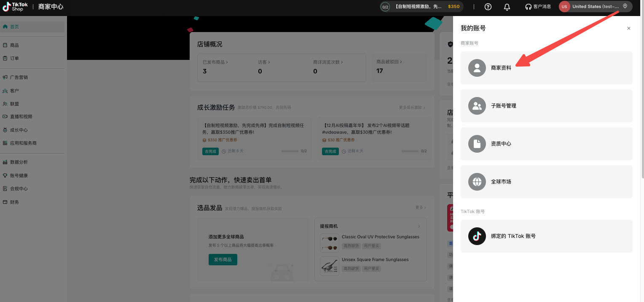Click the 账号健康 shield icon
The image size is (644, 302).
point(5,175)
